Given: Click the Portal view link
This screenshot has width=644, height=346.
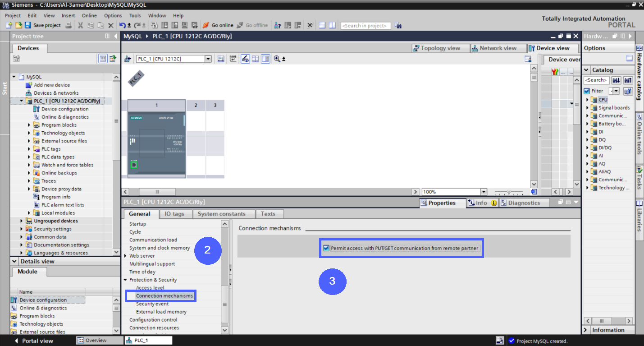Looking at the screenshot, I should pyautogui.click(x=34, y=341).
